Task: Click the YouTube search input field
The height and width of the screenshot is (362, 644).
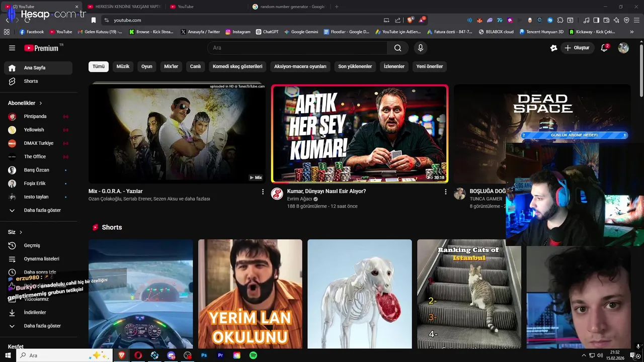Action: coord(297,48)
